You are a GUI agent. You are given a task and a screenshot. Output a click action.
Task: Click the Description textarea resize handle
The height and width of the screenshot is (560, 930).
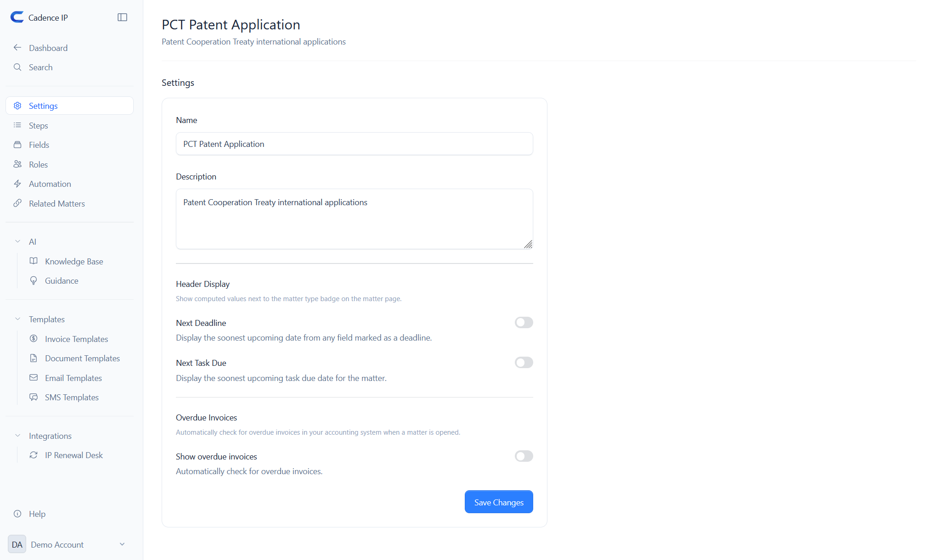coord(528,244)
